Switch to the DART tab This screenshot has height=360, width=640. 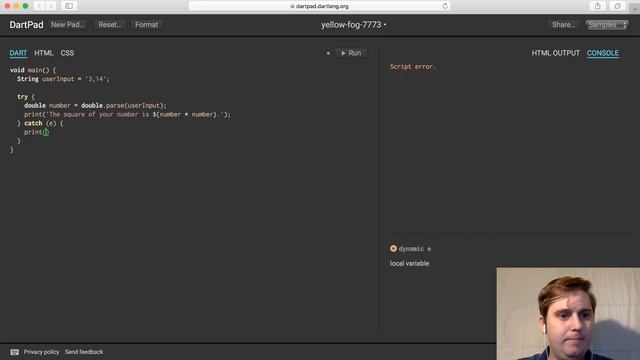(18, 53)
